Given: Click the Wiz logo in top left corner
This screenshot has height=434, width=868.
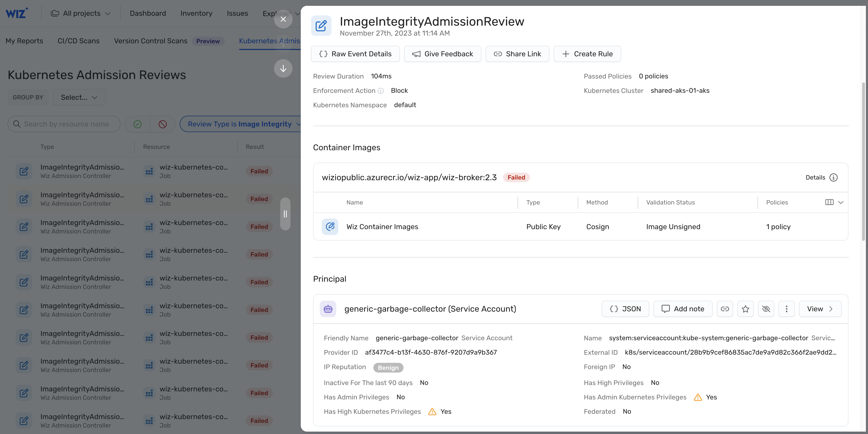Looking at the screenshot, I should [16, 13].
